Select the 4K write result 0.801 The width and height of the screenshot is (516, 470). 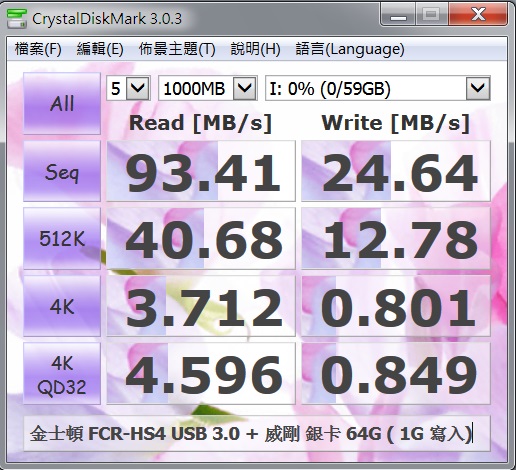396,306
